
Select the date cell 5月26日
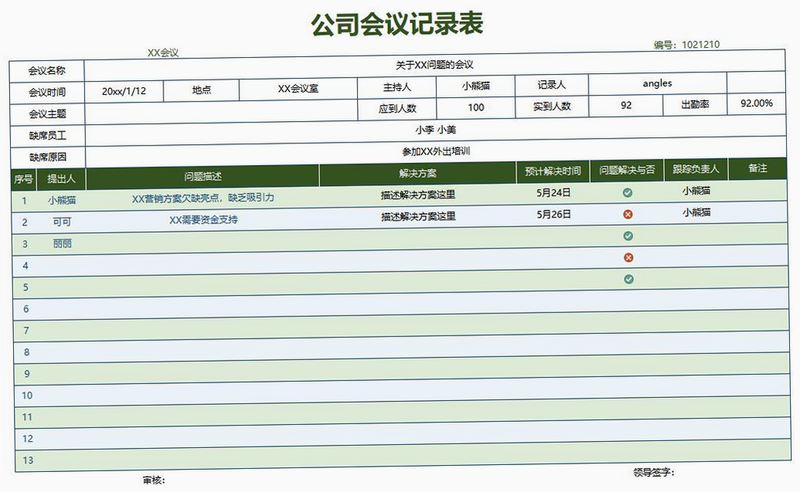(554, 214)
